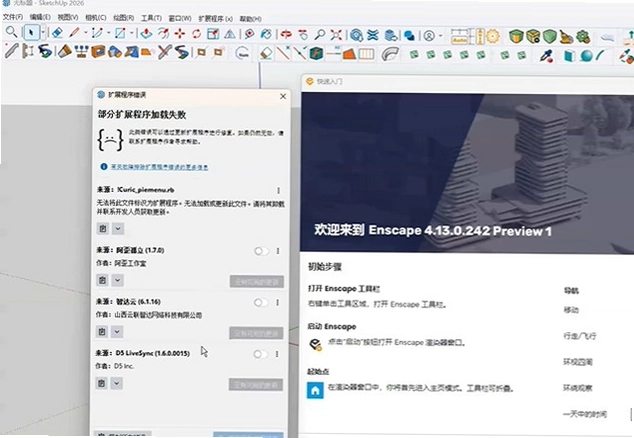634x438 pixels.
Task: Click the Enscape welcome banner image
Action: (x=467, y=173)
